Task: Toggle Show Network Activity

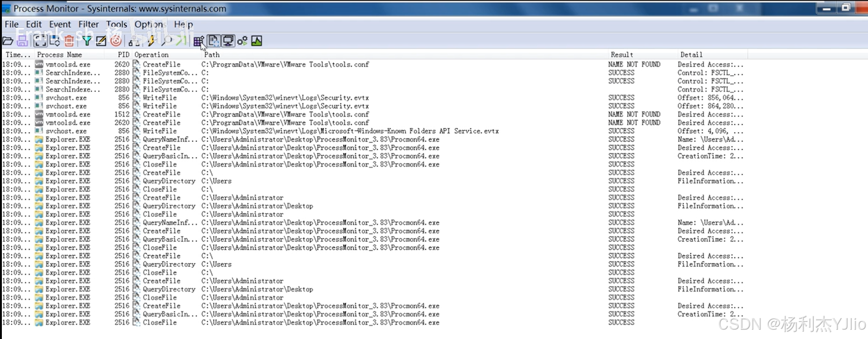Action: coord(228,41)
